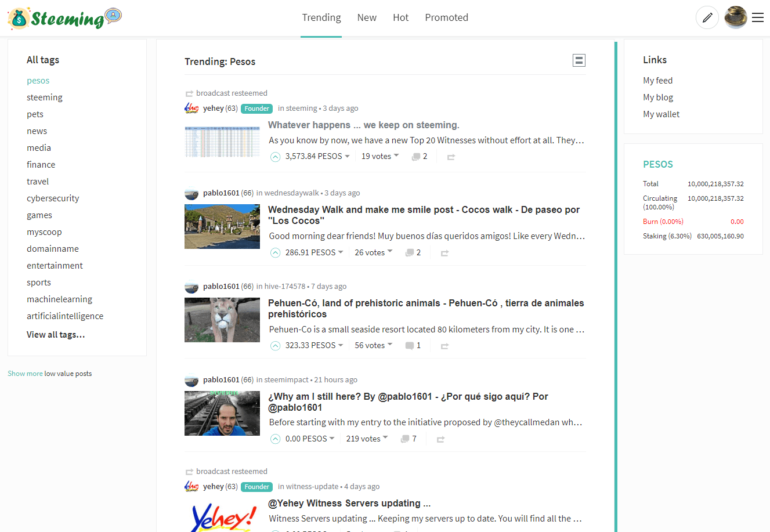770x532 pixels.
Task: Open the hive-174578 community link
Action: [x=285, y=287]
